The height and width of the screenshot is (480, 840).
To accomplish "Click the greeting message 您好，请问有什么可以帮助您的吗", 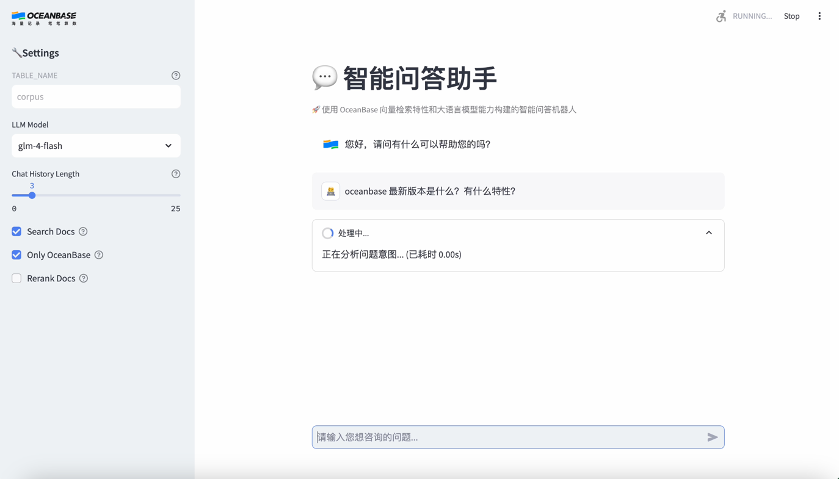I will [x=418, y=144].
